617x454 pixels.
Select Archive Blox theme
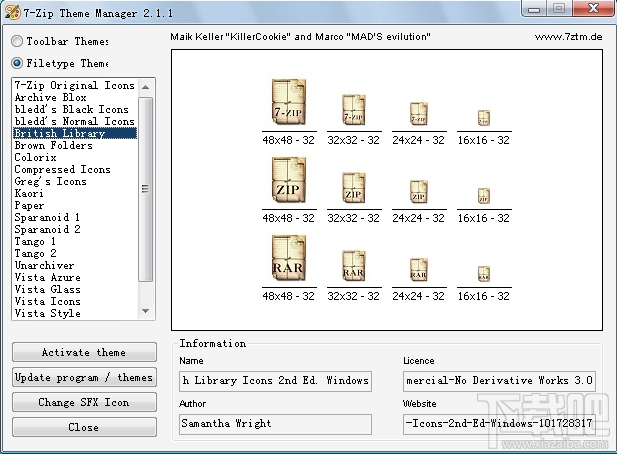click(75, 97)
